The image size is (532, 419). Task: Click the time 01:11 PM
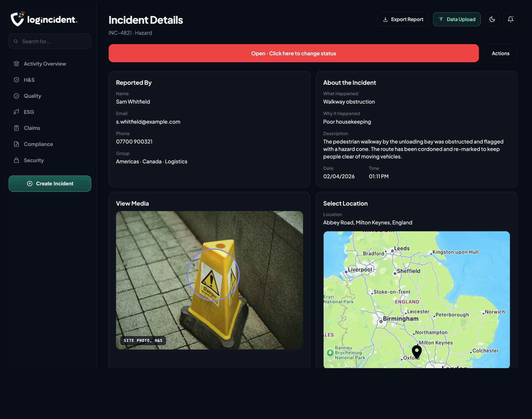379,176
